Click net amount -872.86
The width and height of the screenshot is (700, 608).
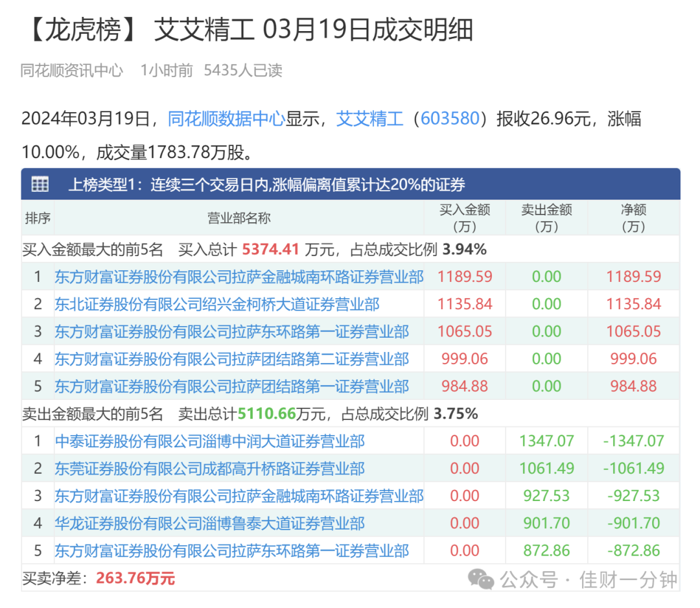coord(633,551)
